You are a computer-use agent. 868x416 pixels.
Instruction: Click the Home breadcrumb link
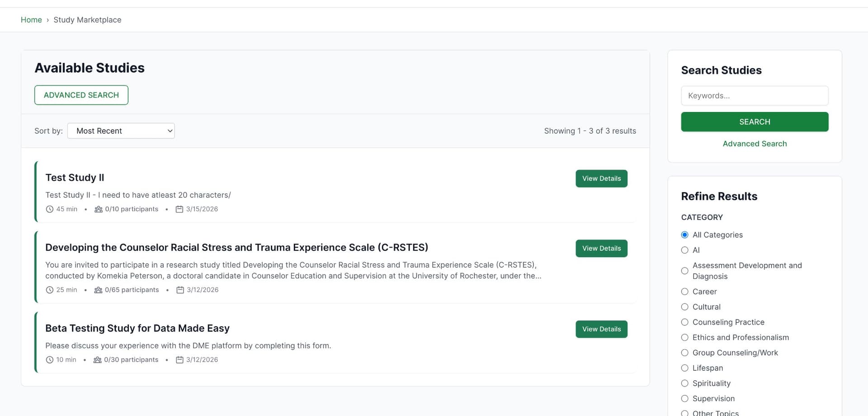(31, 19)
